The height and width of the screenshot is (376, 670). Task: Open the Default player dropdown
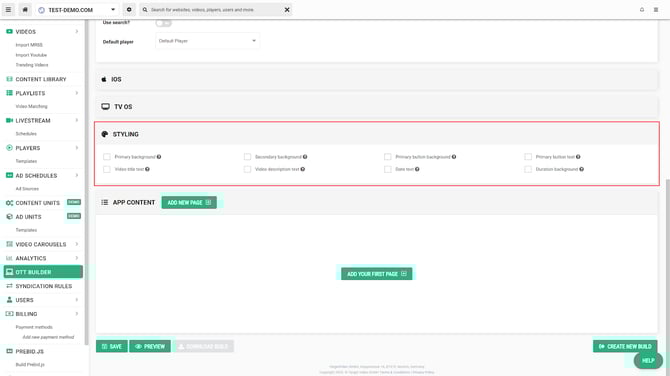(x=207, y=41)
